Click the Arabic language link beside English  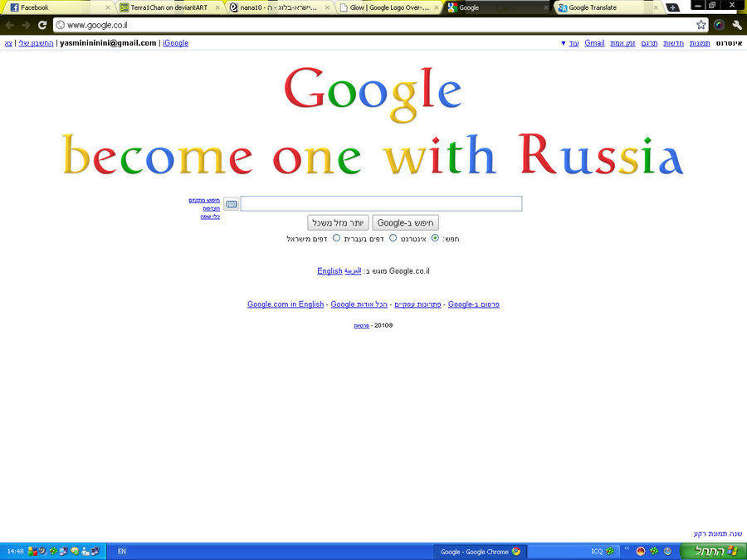[353, 271]
